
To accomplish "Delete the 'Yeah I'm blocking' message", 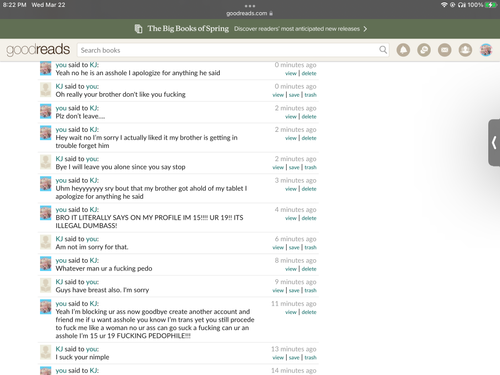I will (x=309, y=312).
